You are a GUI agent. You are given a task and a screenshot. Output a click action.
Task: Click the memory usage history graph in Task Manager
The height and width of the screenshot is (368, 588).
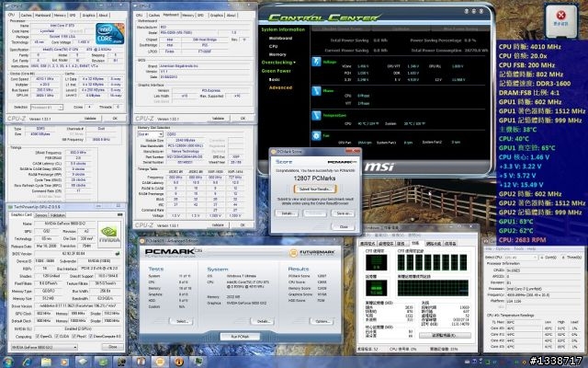(x=433, y=288)
